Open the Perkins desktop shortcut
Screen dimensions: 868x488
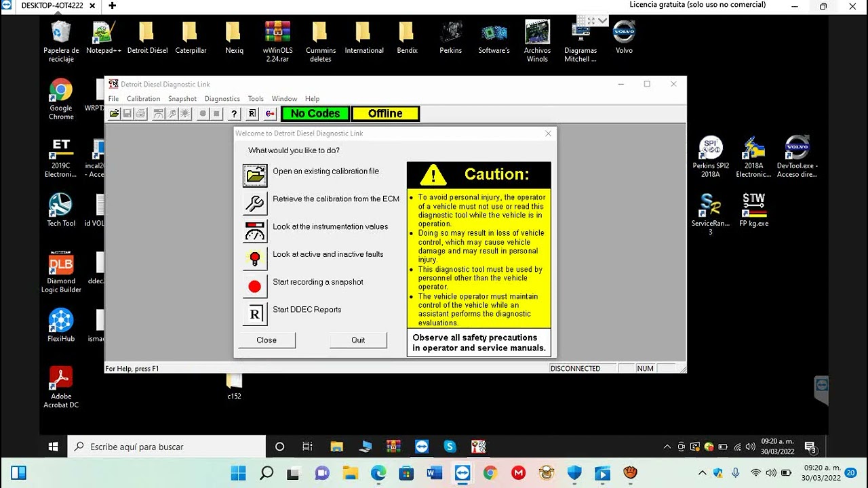[451, 38]
